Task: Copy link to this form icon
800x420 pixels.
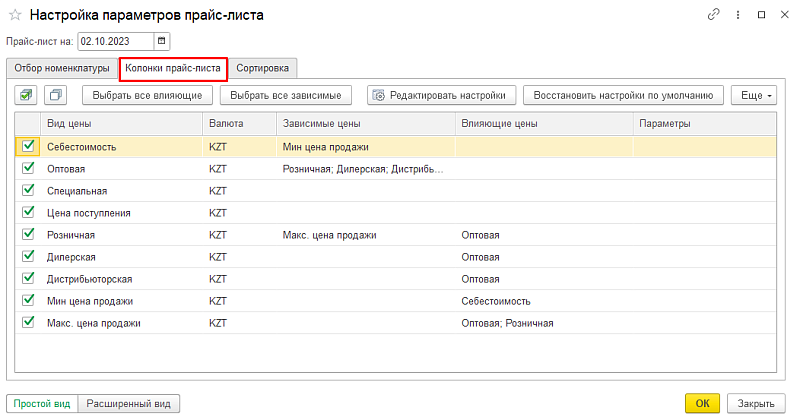Action: coord(713,15)
